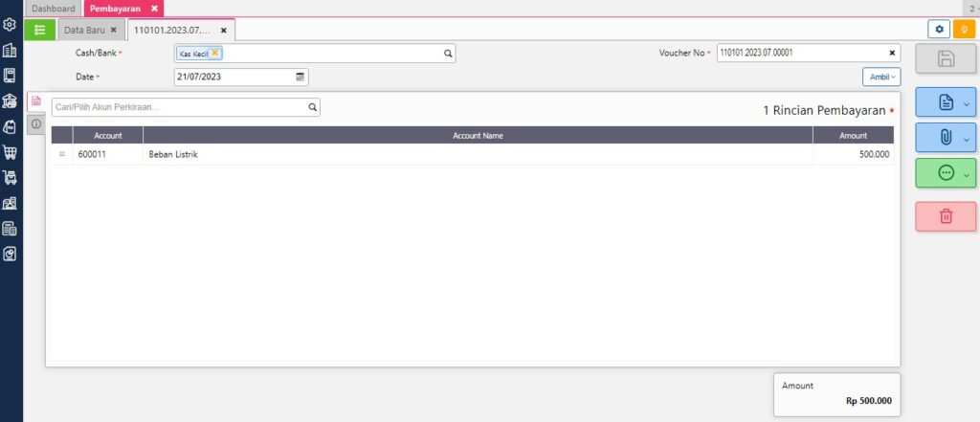
Task: Click drag handle of Beban Listrik row
Action: (62, 154)
